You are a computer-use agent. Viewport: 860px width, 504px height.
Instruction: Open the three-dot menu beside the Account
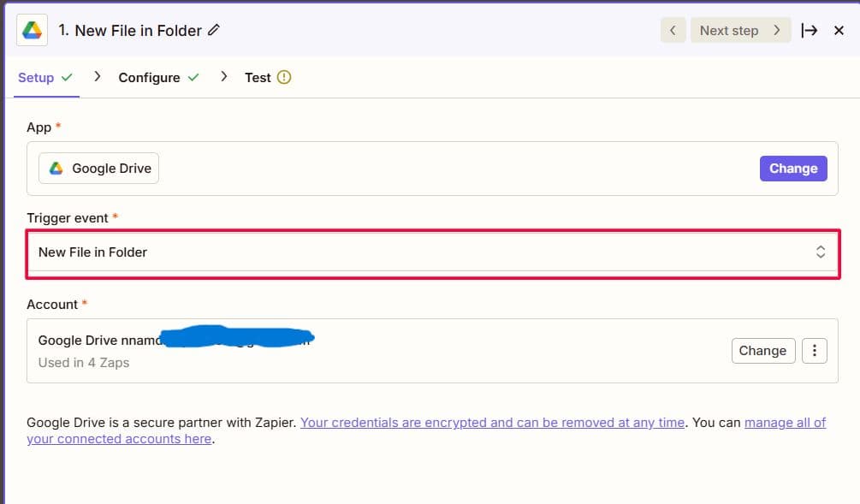(x=814, y=350)
